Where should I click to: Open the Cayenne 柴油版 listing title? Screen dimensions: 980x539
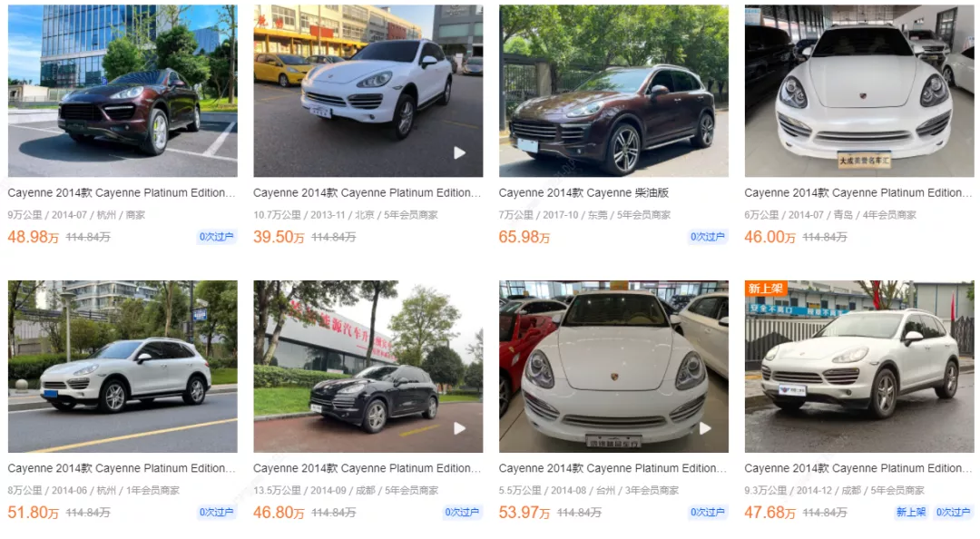click(x=583, y=192)
